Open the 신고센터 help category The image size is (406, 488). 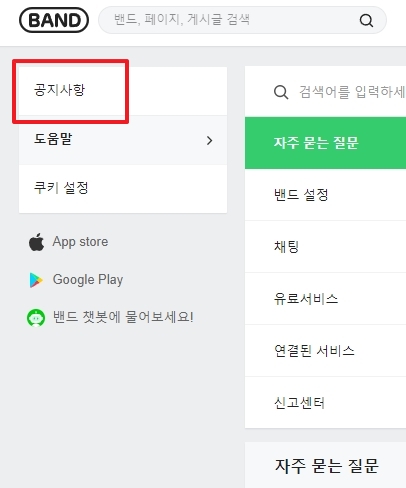[325, 403]
